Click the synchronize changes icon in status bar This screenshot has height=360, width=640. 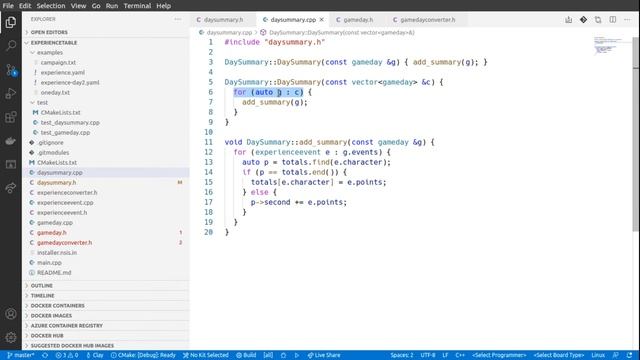(45, 355)
